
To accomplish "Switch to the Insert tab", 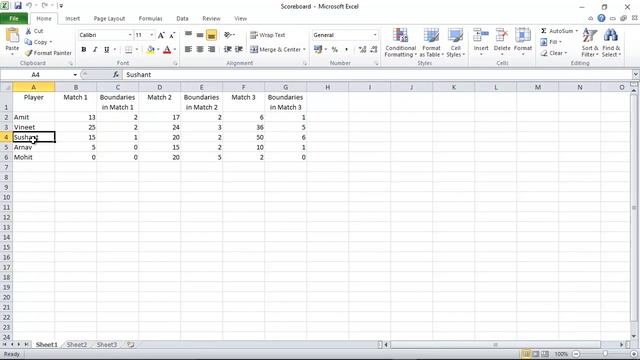I will 73,18.
